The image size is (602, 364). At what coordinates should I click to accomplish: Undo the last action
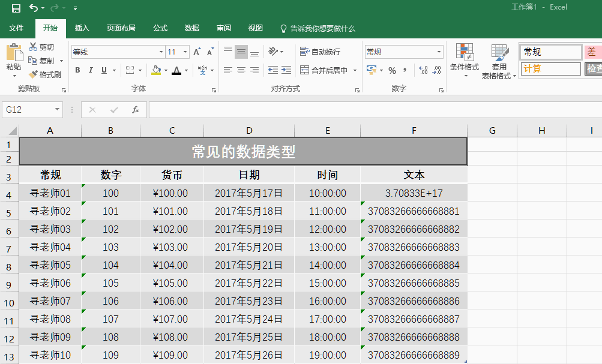[34, 8]
